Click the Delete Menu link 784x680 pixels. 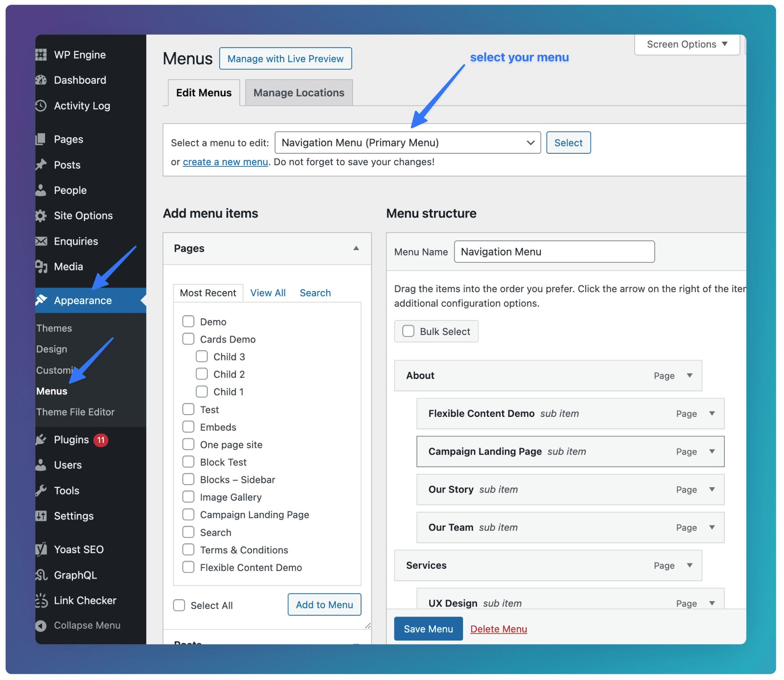(x=499, y=629)
